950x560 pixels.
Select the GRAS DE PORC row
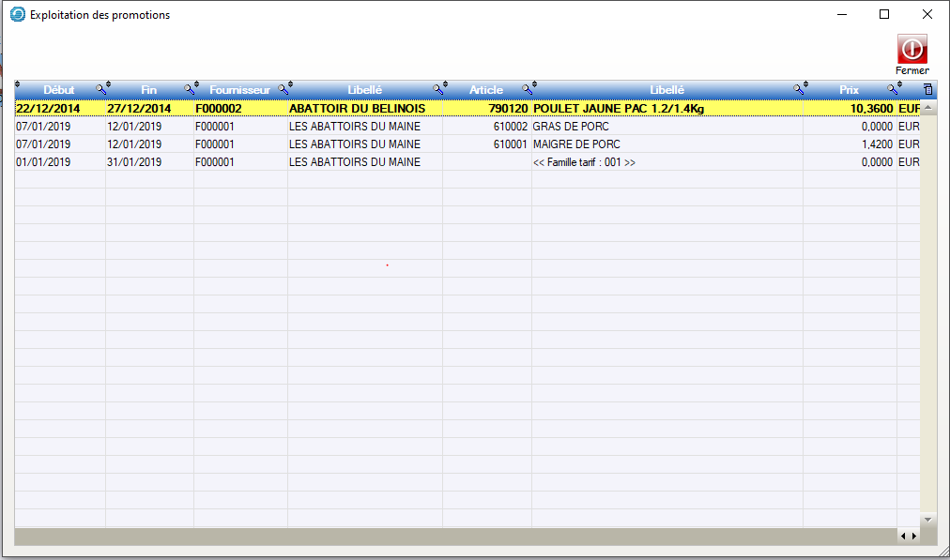tap(571, 127)
